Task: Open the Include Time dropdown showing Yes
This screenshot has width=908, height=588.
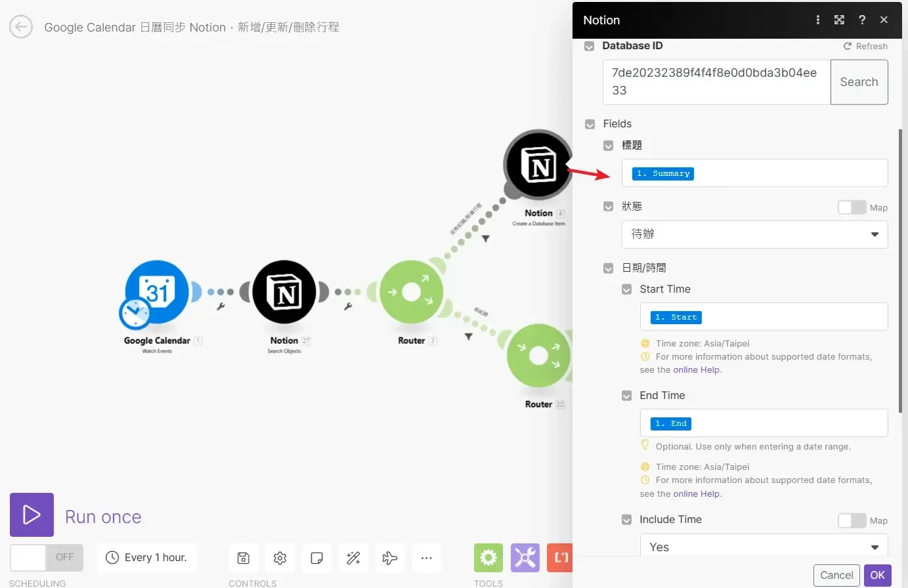Action: [764, 545]
